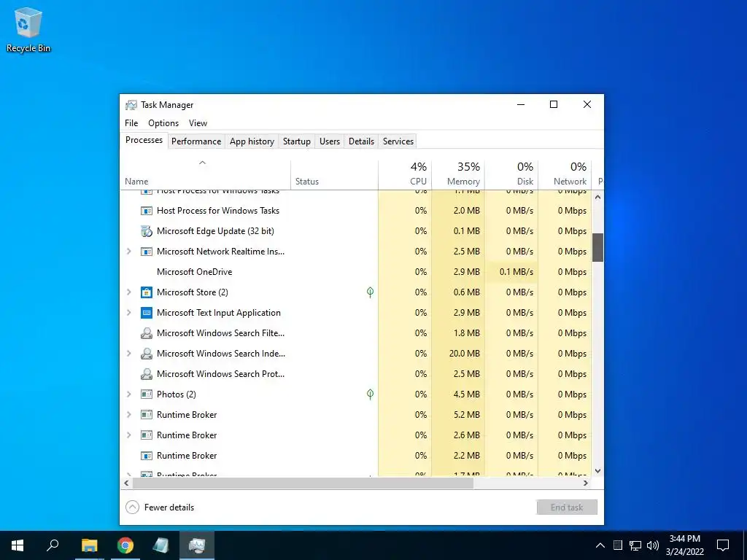Sort processes by the Network column
747x560 pixels.
coord(565,174)
